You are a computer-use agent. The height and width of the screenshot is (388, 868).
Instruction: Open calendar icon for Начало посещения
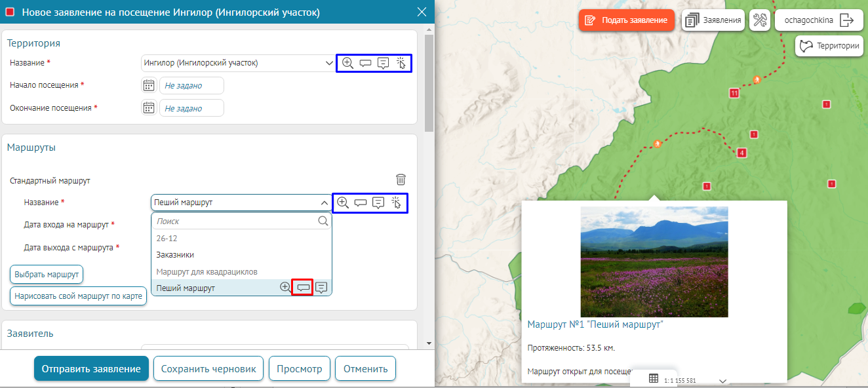click(x=149, y=85)
